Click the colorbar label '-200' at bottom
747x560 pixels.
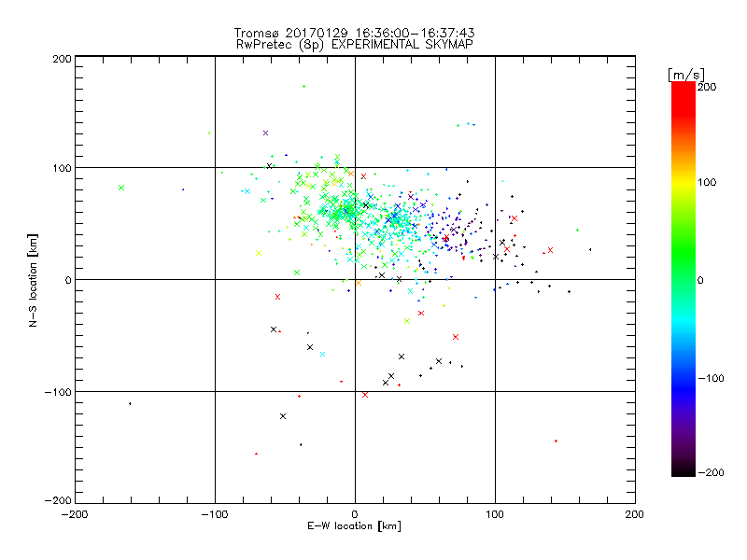point(711,472)
